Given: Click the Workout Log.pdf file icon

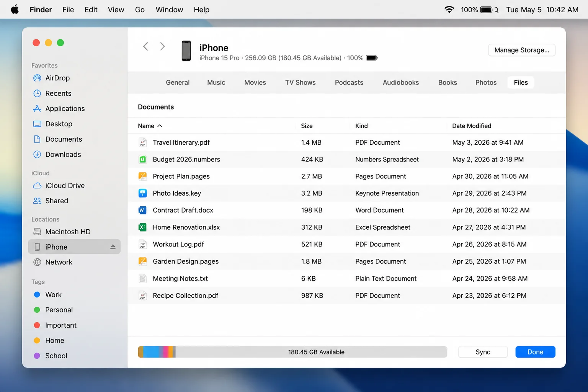Looking at the screenshot, I should coord(142,244).
